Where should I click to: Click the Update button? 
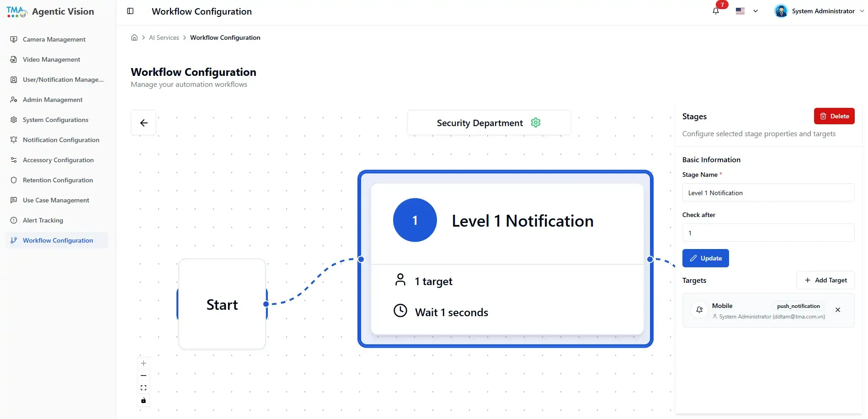[x=705, y=258]
